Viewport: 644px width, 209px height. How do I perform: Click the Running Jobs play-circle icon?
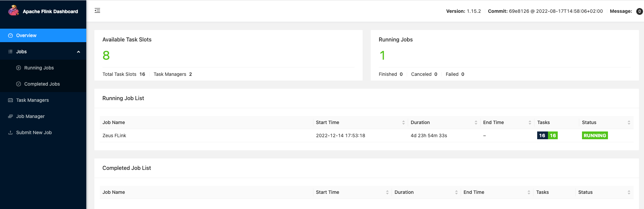click(x=19, y=68)
